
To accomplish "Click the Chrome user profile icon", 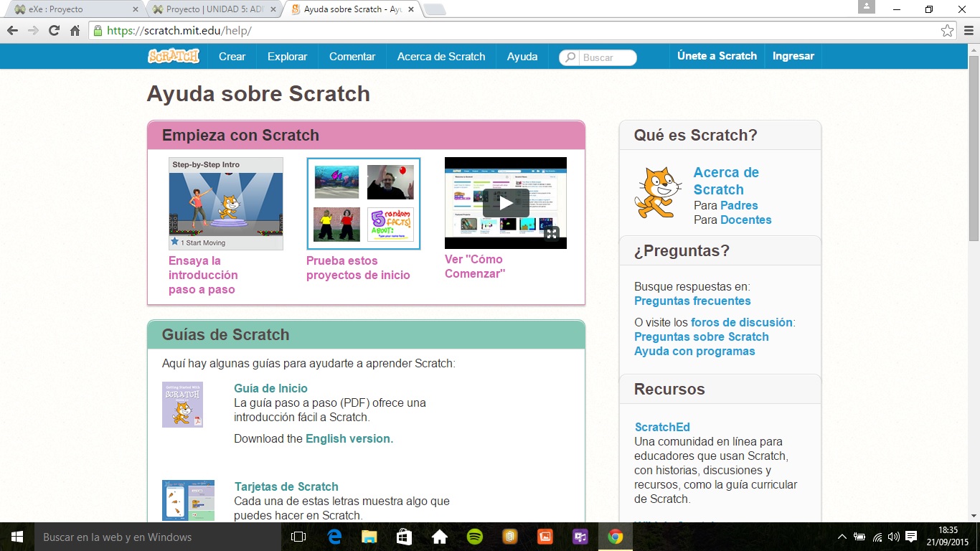I will point(867,6).
